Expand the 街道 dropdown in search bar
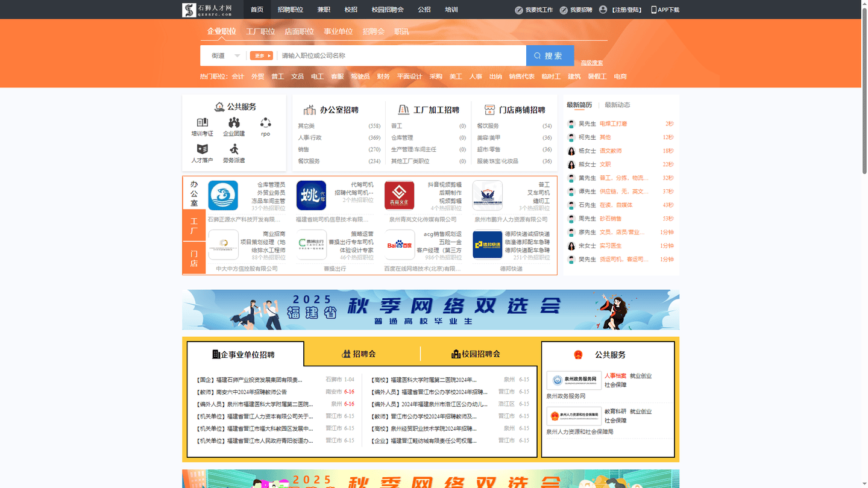This screenshot has height=488, width=868. [225, 55]
